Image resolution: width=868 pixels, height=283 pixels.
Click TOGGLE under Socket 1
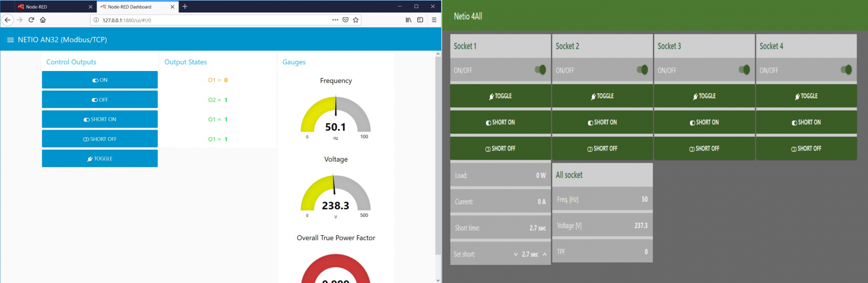pyautogui.click(x=500, y=96)
